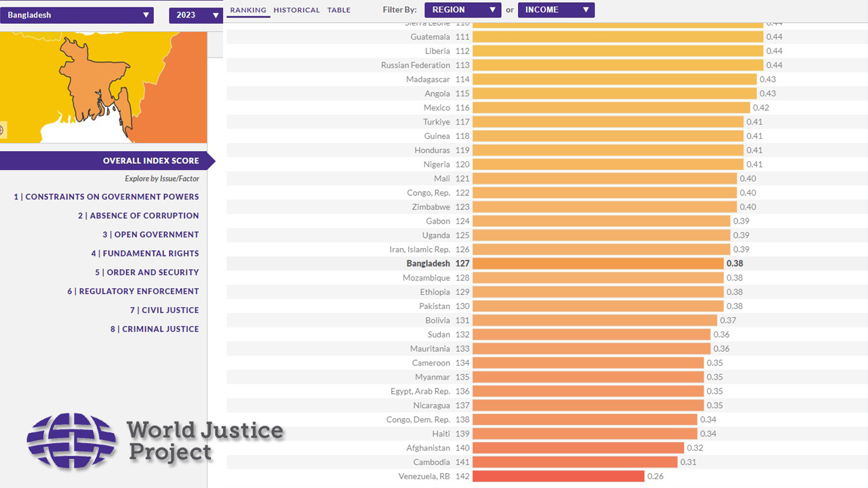
Task: Select the Ranking tab
Action: (x=248, y=10)
